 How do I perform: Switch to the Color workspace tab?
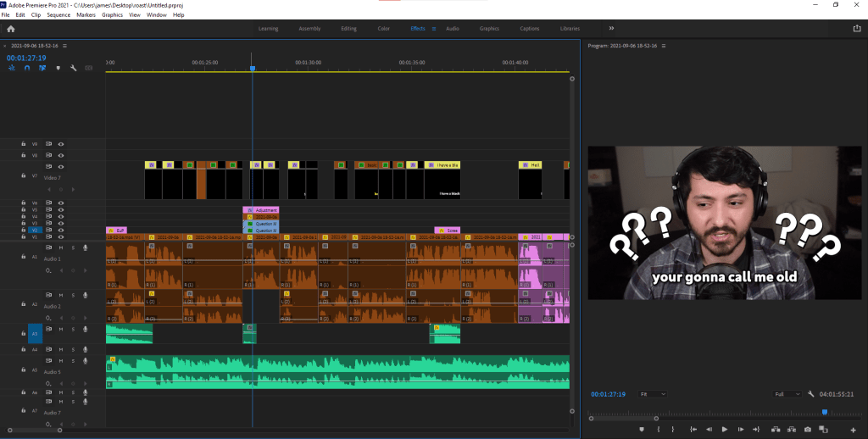point(383,28)
